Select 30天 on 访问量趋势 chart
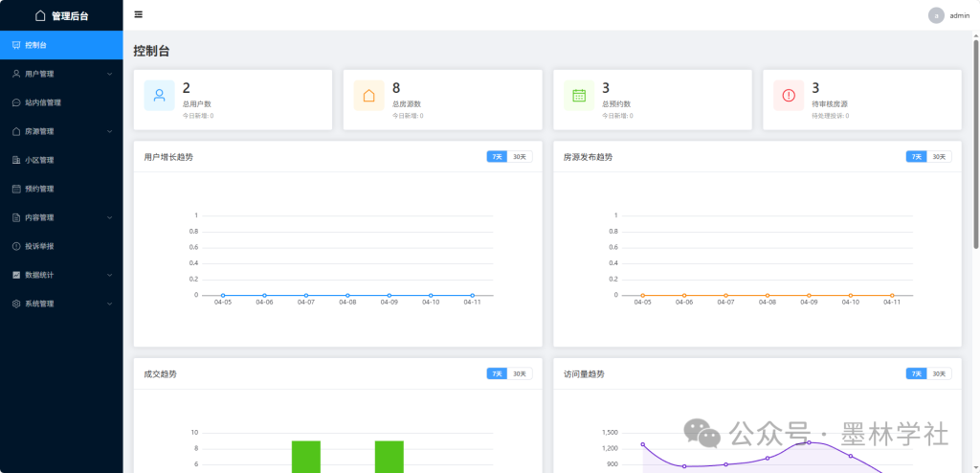 pyautogui.click(x=939, y=373)
